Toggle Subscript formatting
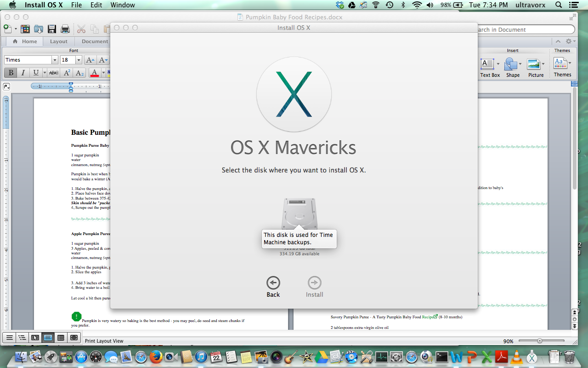 (x=79, y=73)
